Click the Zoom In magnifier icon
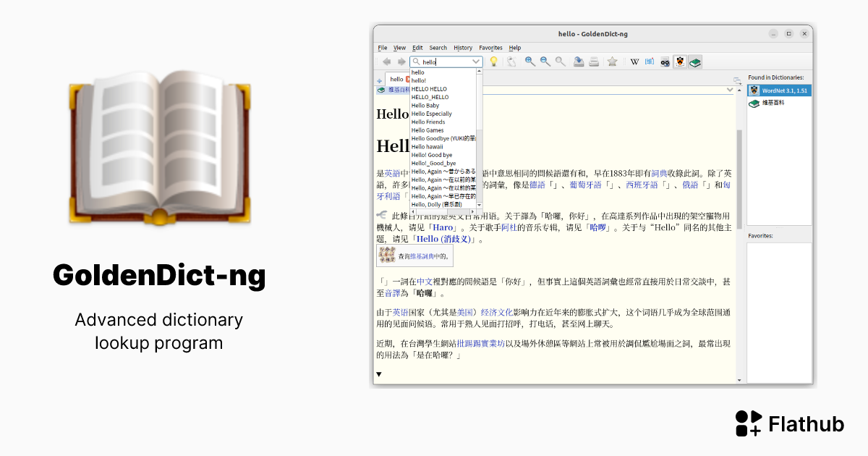868x456 pixels. click(529, 62)
